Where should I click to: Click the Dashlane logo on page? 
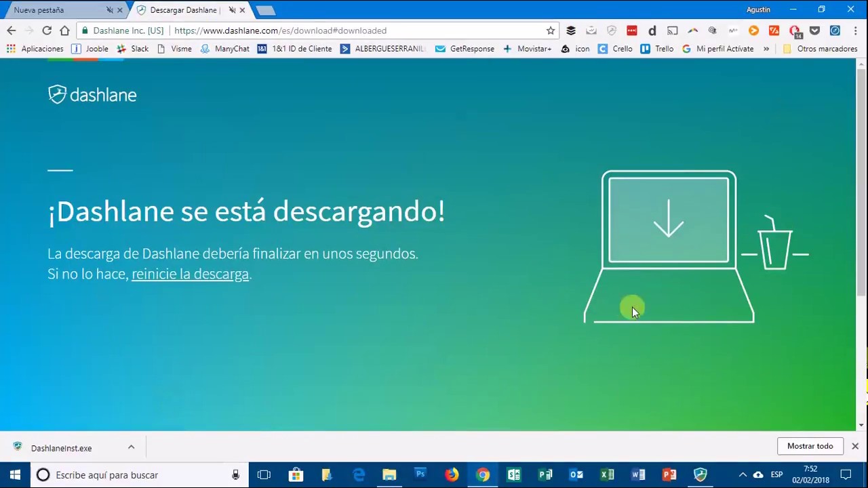click(92, 94)
